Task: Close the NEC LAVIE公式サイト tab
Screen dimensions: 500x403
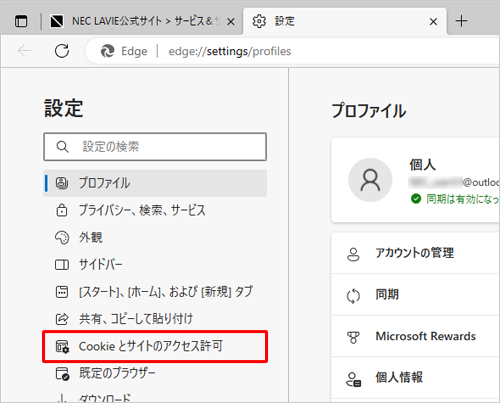Action: [x=231, y=22]
